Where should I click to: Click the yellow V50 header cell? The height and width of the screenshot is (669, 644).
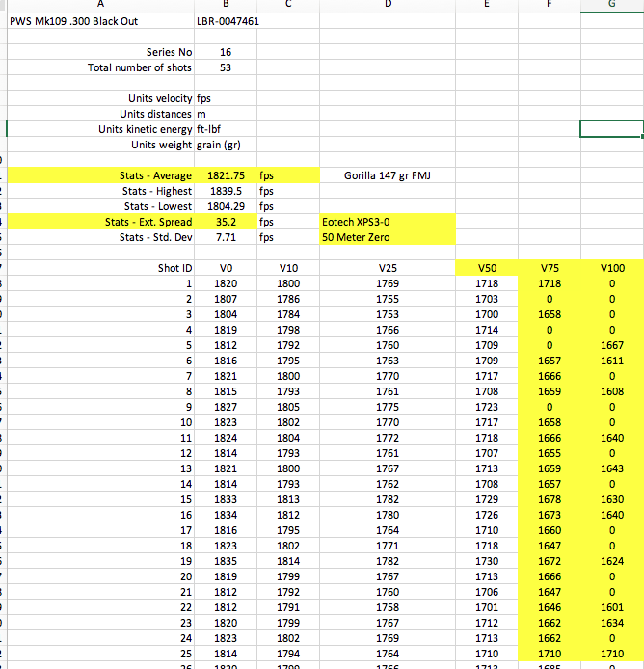487,268
